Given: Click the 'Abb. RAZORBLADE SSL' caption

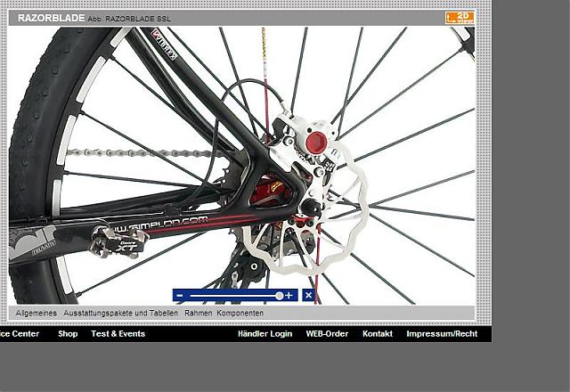Looking at the screenshot, I should pyautogui.click(x=129, y=19).
